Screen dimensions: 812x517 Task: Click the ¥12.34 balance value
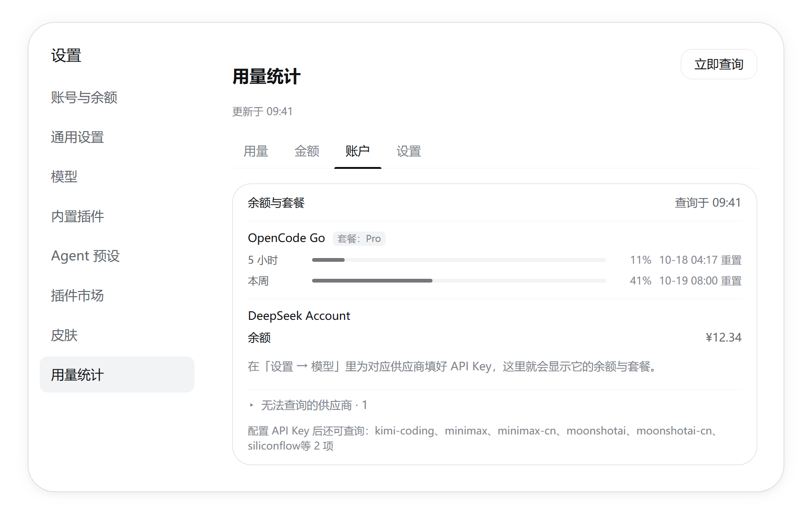pos(723,337)
